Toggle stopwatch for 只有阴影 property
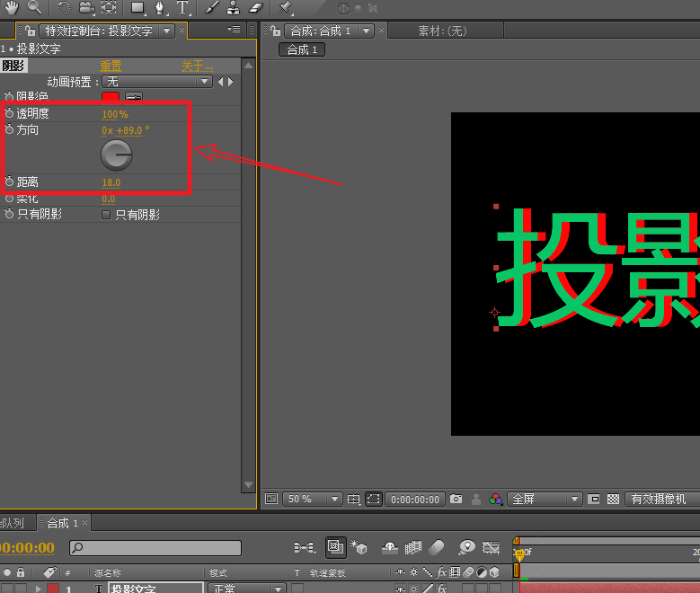Screen dimensions: 700x593 click(9, 214)
